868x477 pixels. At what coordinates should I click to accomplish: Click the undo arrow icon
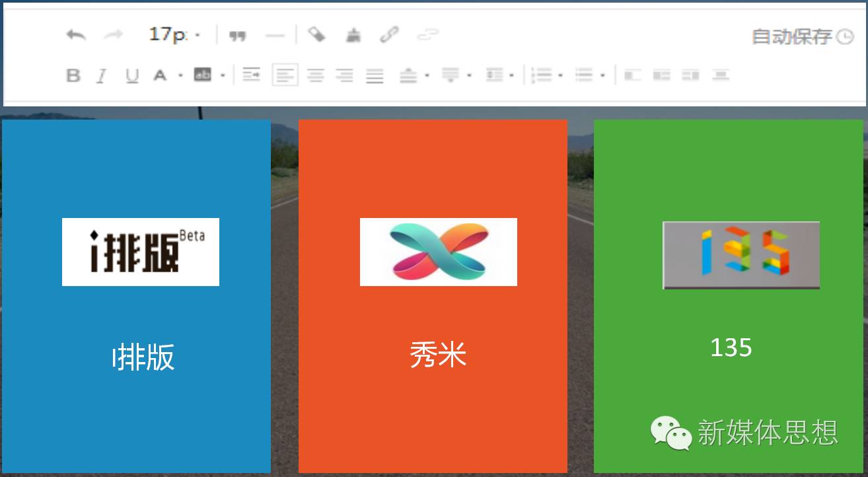coord(76,34)
